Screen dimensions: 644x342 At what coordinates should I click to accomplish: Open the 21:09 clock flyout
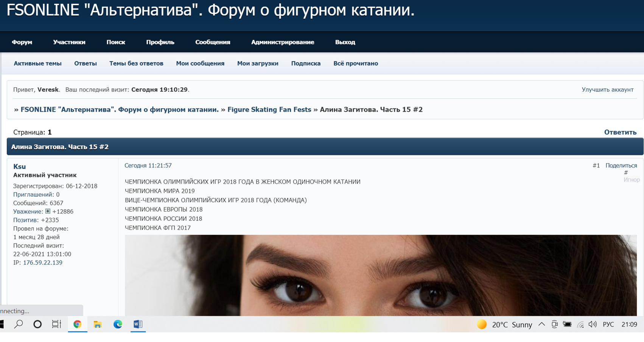pyautogui.click(x=629, y=324)
